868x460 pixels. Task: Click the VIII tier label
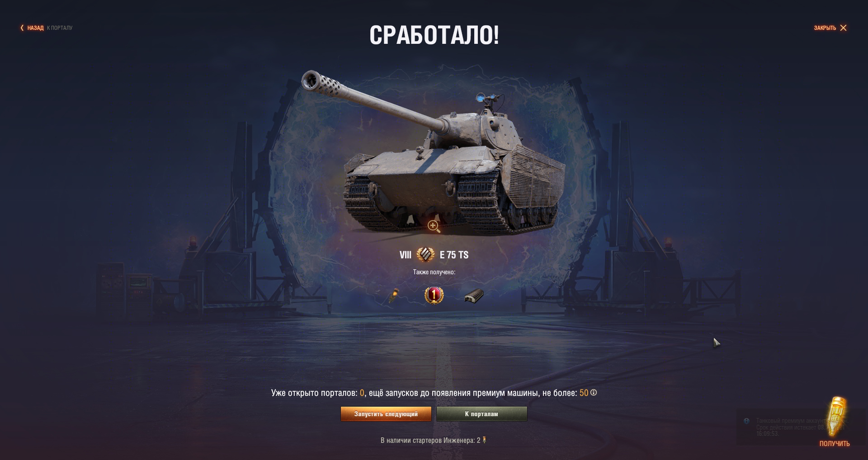(x=406, y=255)
